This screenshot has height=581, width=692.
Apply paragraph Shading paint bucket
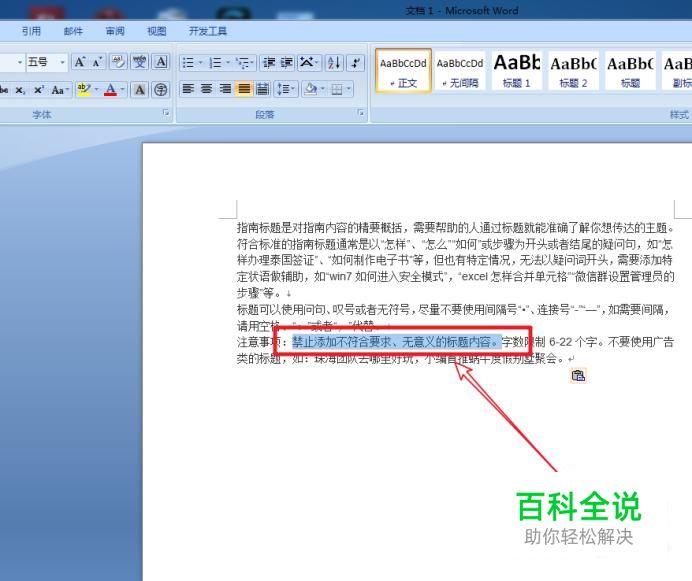click(x=311, y=89)
